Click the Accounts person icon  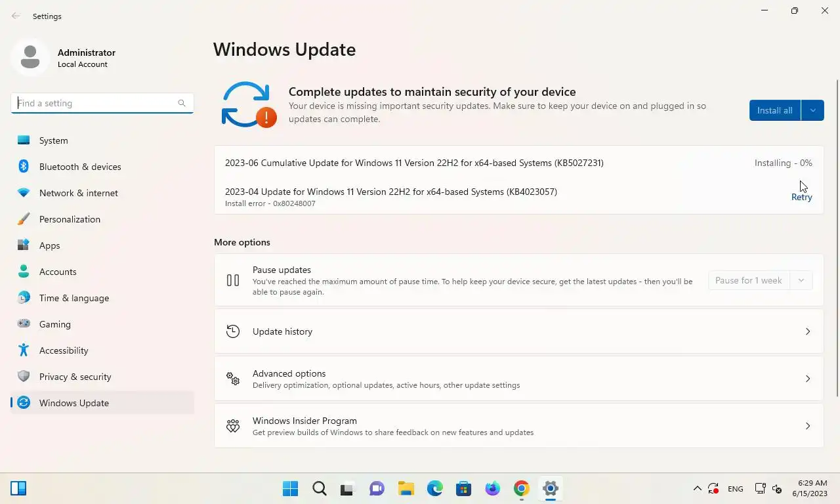24,272
